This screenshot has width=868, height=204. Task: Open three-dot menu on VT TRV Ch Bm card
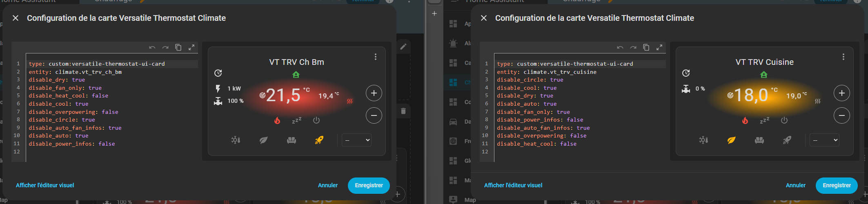coord(376,57)
